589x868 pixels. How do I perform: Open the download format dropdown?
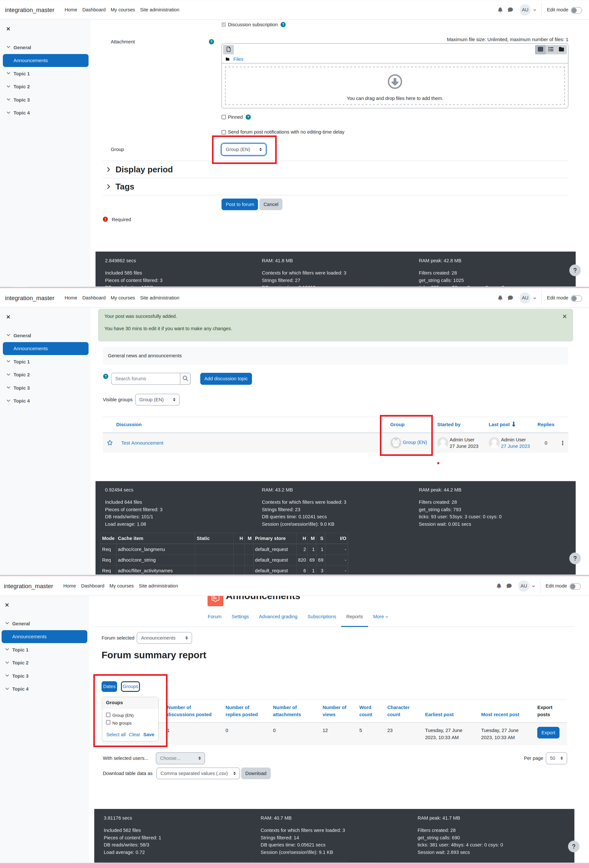click(198, 773)
